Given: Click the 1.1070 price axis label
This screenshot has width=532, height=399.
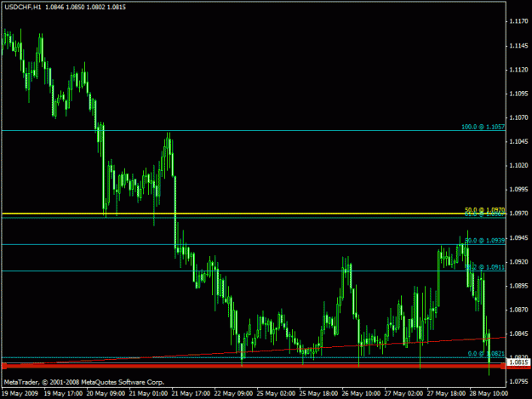Looking at the screenshot, I should (x=518, y=117).
